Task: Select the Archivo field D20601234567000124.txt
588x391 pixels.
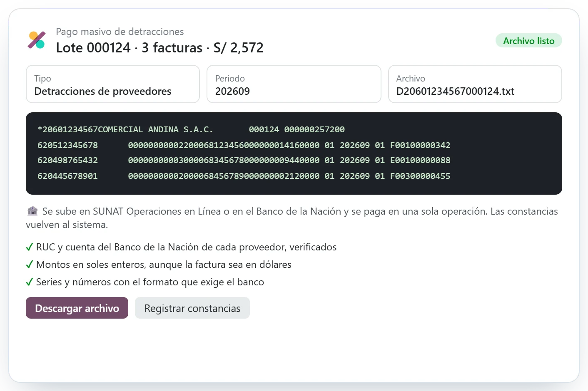Action: point(475,84)
